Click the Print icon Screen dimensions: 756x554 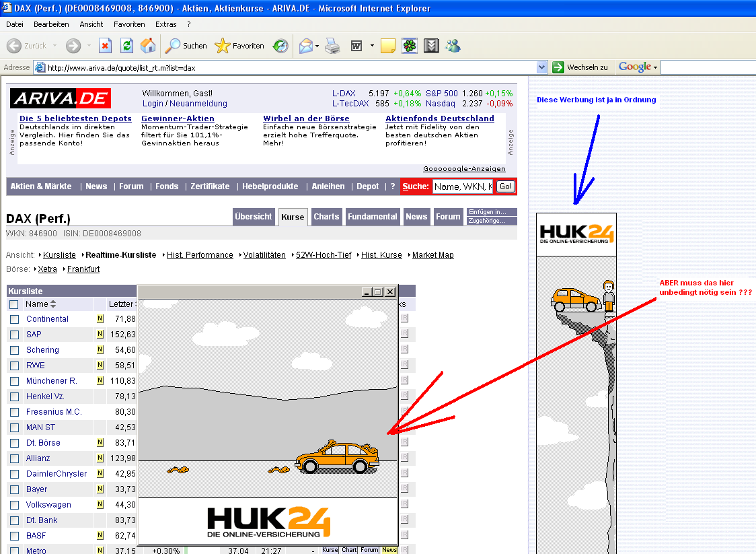pyautogui.click(x=332, y=46)
